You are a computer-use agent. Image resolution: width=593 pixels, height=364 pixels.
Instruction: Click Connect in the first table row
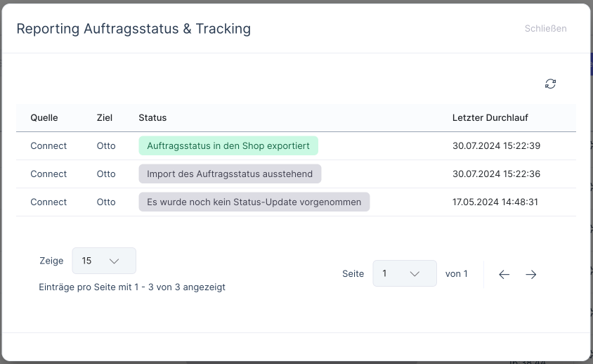(48, 145)
